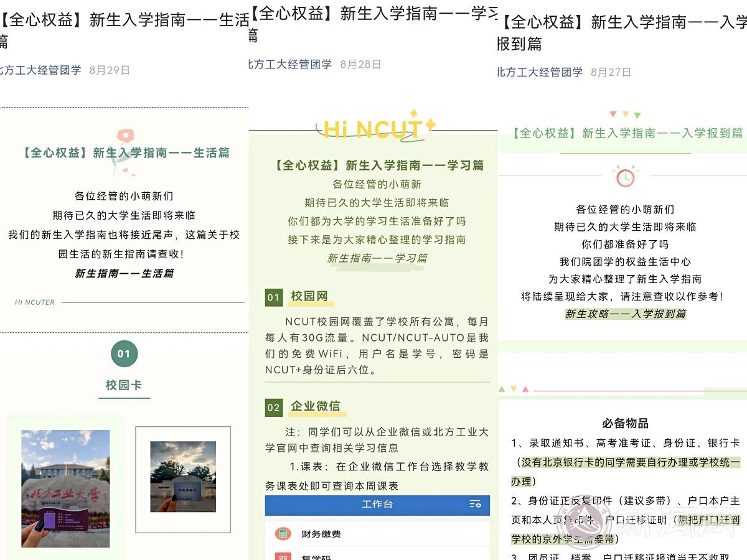Click the yellow sparkle beside Hi NCUT

(430, 124)
